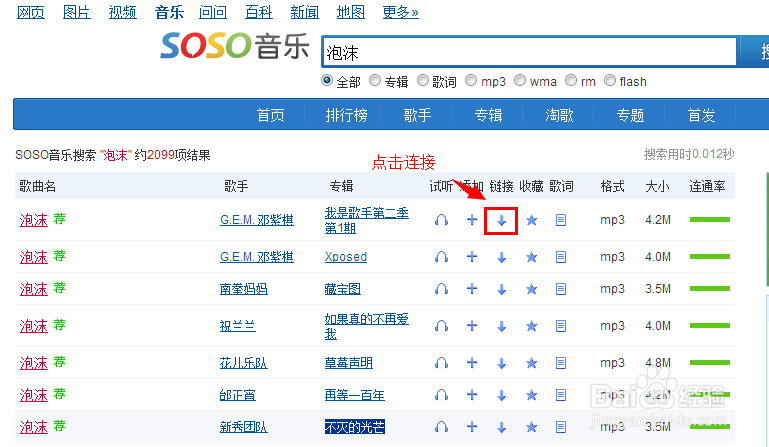Viewport: 769px width, 447px height.
Task: Go to 图片 search category link
Action: pyautogui.click(x=77, y=12)
